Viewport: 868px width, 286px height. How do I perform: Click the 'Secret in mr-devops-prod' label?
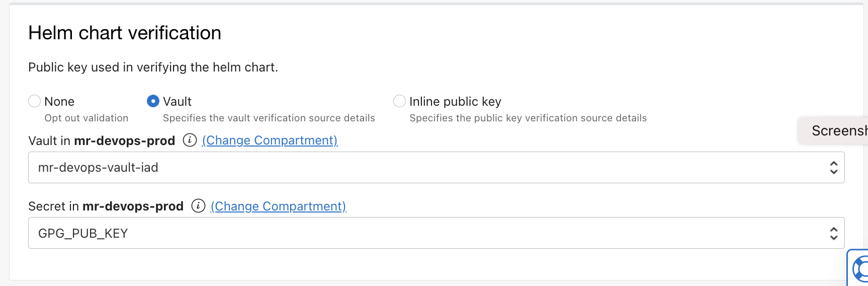coord(106,206)
